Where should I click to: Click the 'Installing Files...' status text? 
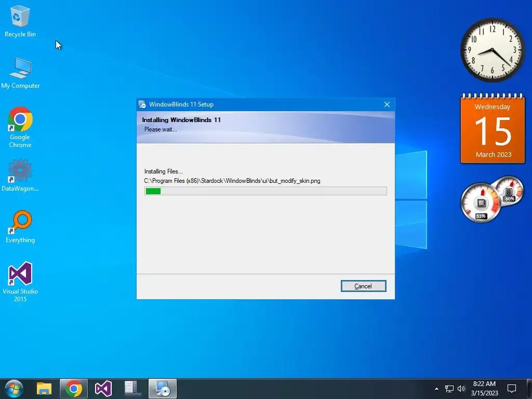[x=164, y=171]
